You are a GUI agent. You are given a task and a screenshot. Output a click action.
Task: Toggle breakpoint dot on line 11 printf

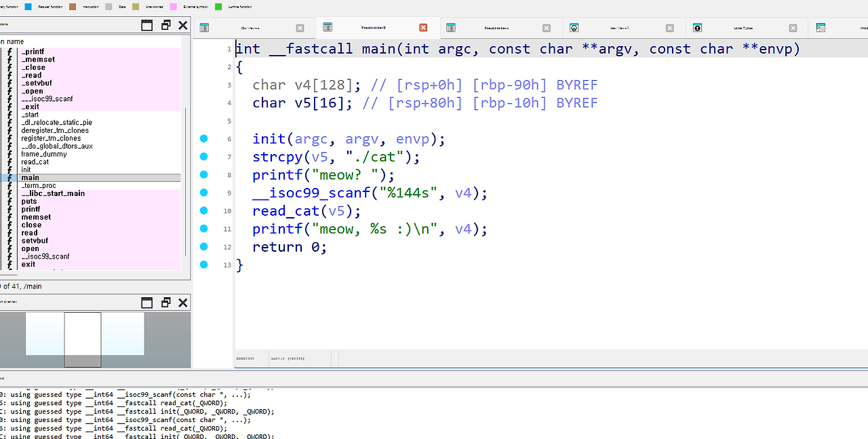(x=204, y=229)
